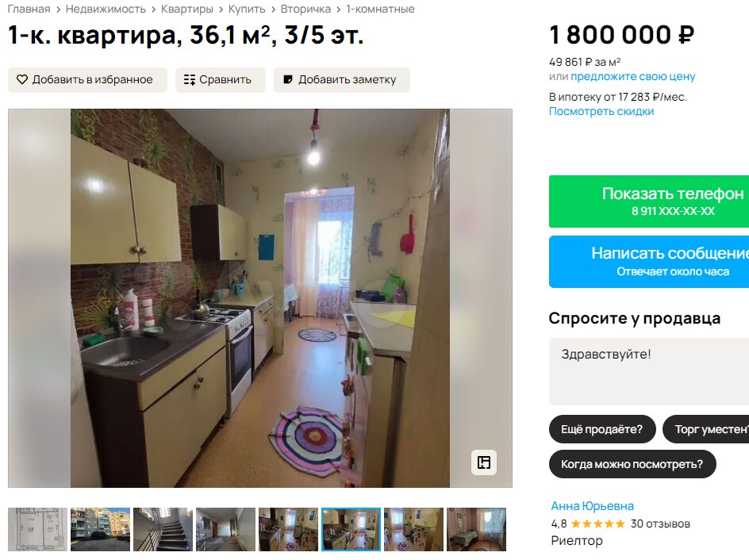749x560 pixels.
Task: Click the five-star rating of Анна Юрьевна
Action: coord(597,524)
